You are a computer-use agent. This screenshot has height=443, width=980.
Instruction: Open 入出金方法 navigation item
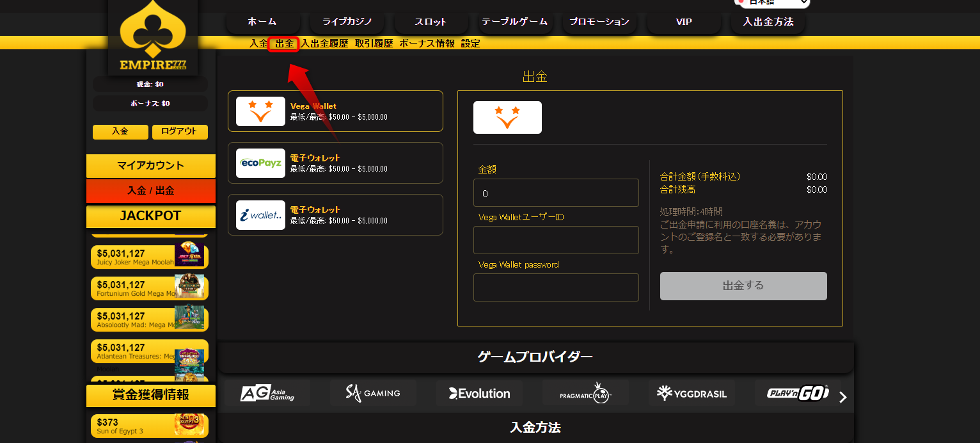tap(768, 22)
